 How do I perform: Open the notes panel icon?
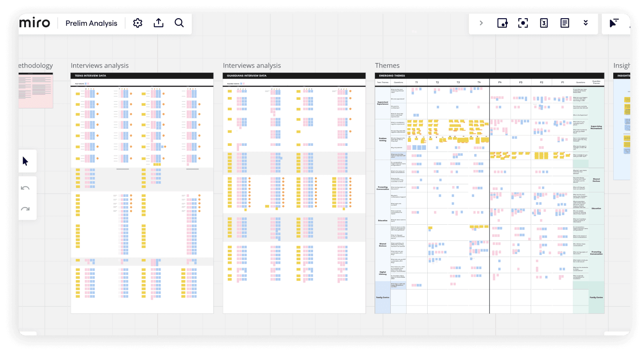tap(565, 23)
